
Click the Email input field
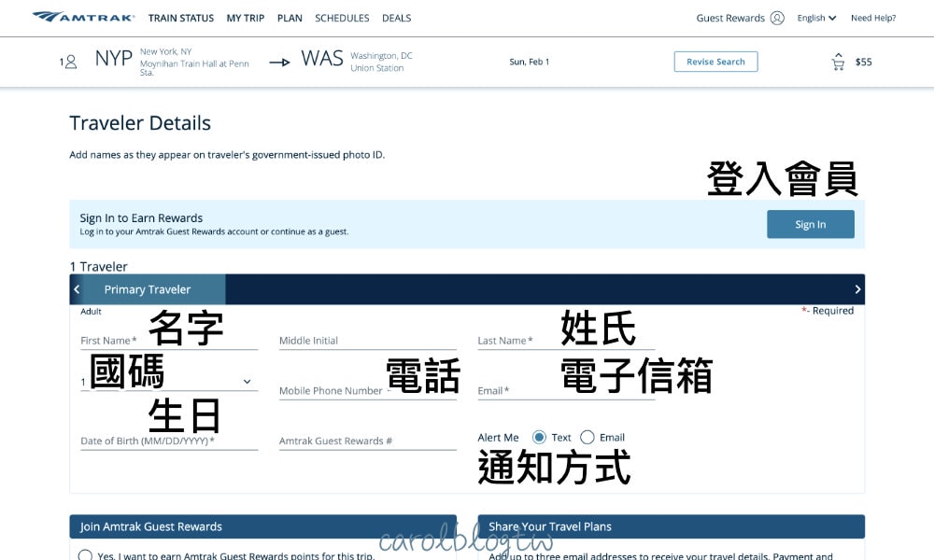(x=566, y=390)
